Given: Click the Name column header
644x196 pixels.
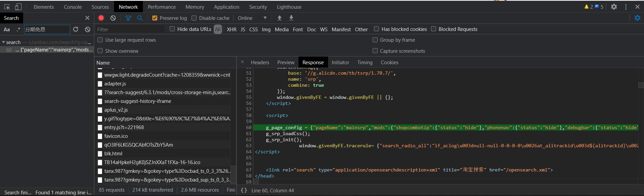Looking at the screenshot, I should click(166, 63).
